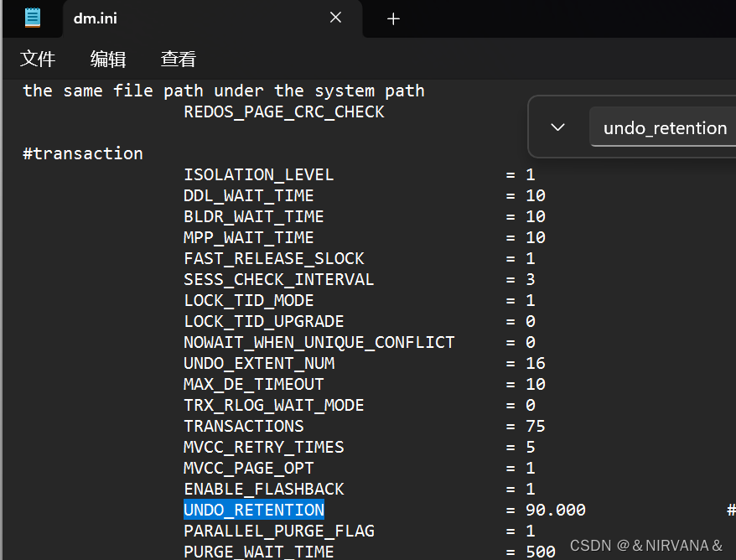The width and height of the screenshot is (736, 560).
Task: Open the 编辑 menu
Action: point(108,60)
